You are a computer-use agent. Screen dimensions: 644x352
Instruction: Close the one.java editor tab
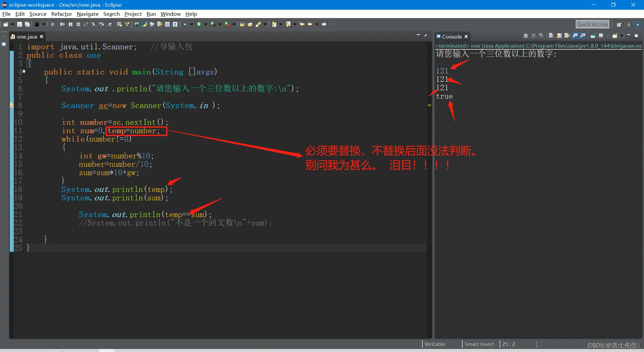click(42, 37)
